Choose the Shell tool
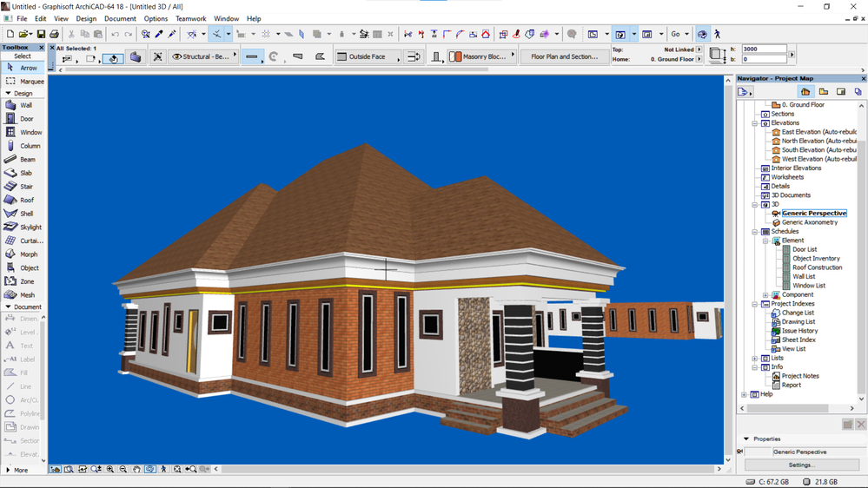868x488 pixels. [x=22, y=214]
